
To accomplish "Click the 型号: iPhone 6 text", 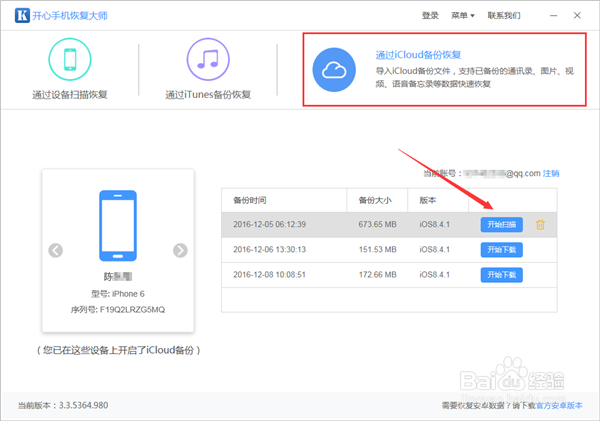I will (118, 294).
